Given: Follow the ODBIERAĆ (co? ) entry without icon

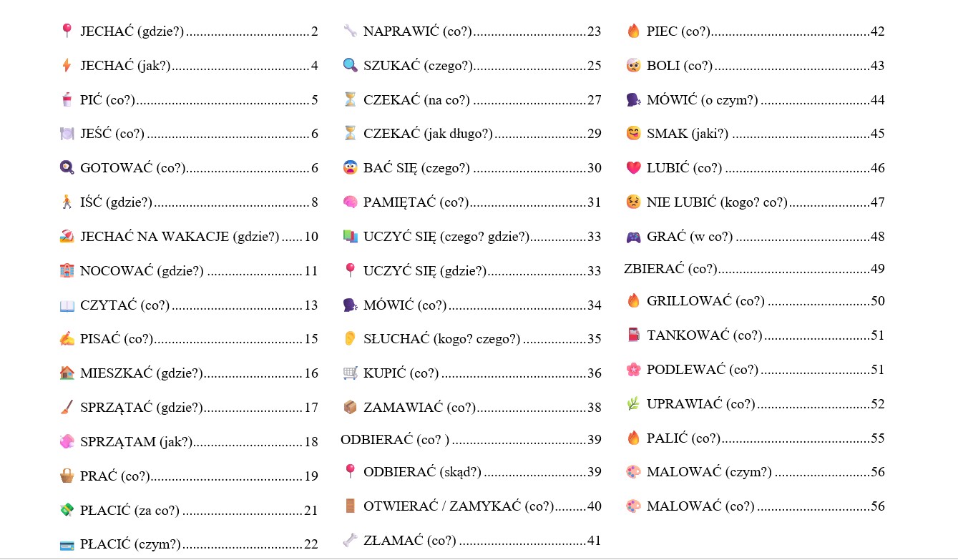Looking at the screenshot, I should pos(395,440).
